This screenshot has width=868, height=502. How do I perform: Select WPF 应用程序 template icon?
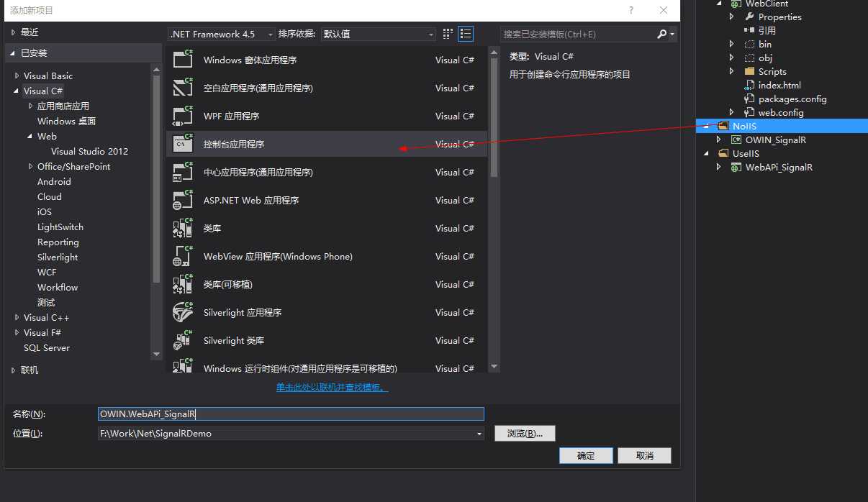[x=183, y=116]
